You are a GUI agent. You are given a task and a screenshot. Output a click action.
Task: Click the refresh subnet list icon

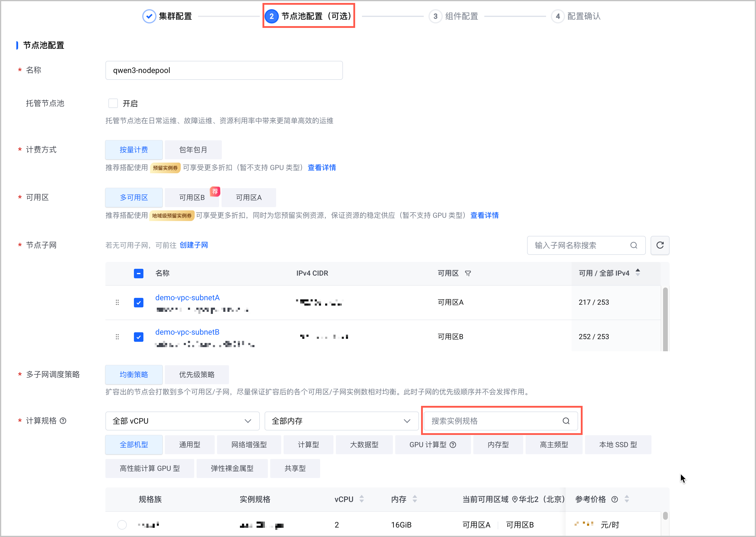pyautogui.click(x=660, y=245)
